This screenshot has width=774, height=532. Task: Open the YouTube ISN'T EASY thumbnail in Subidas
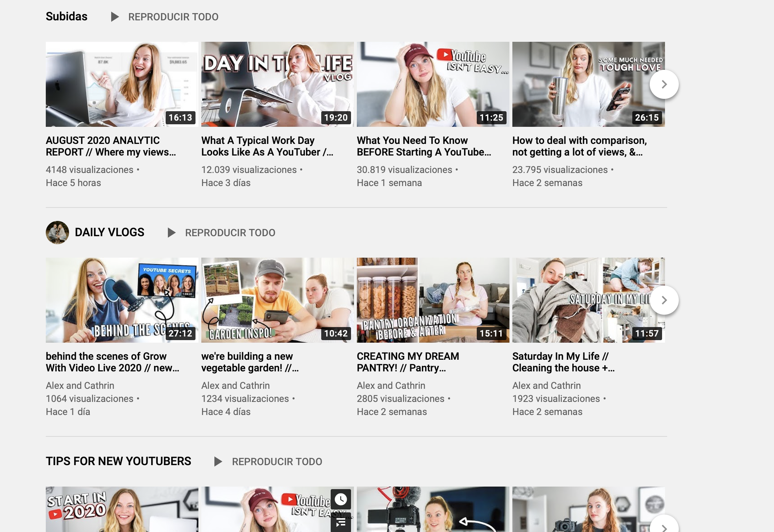coord(433,84)
